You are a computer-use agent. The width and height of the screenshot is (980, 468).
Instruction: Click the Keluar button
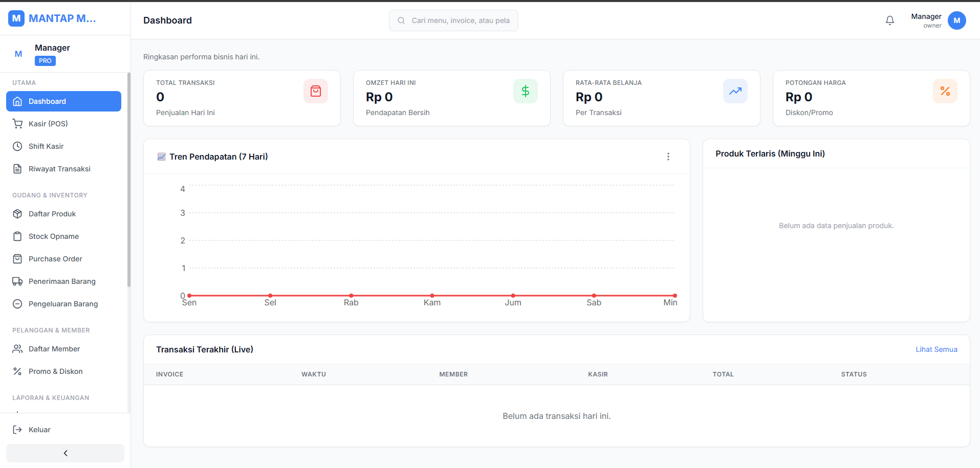[63, 430]
